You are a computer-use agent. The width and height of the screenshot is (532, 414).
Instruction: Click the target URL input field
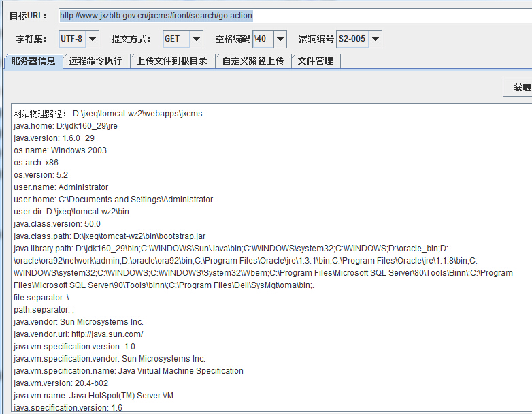point(295,16)
